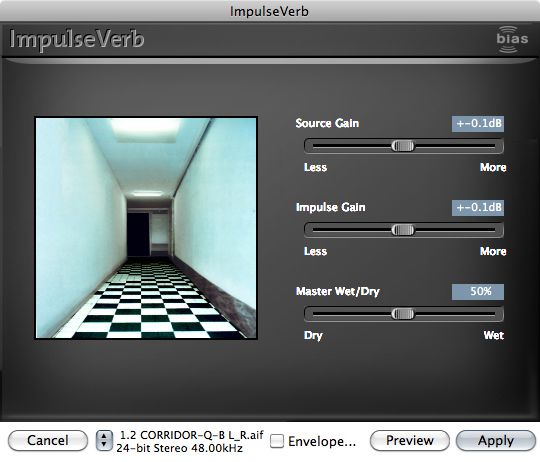
Task: Select the Impulse Gain dB value field
Action: (478, 208)
